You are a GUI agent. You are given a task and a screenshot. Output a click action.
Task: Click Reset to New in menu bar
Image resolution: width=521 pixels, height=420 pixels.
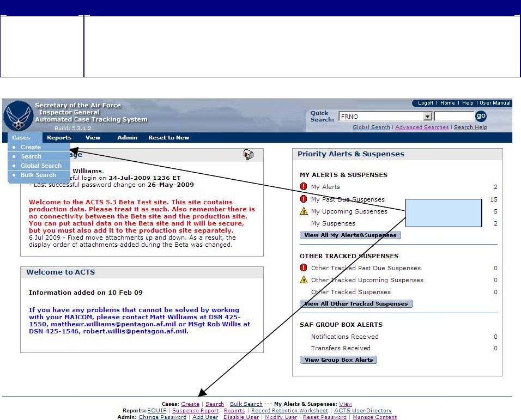tap(168, 137)
